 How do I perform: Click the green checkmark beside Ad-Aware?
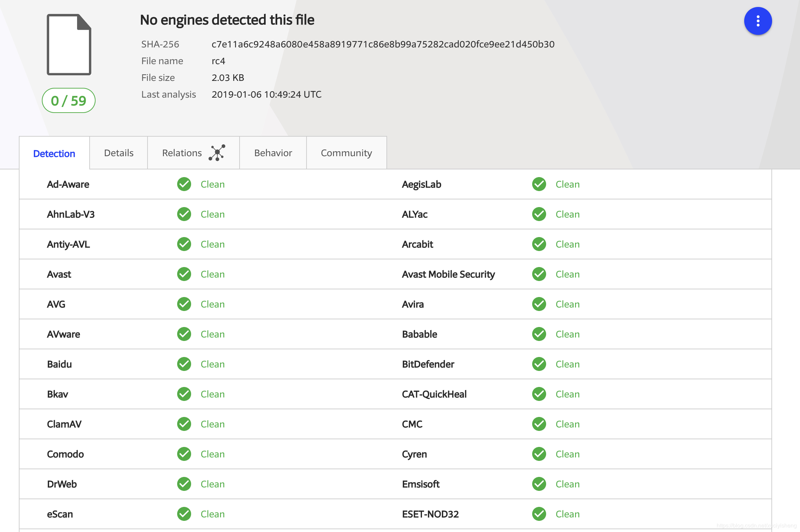click(184, 184)
